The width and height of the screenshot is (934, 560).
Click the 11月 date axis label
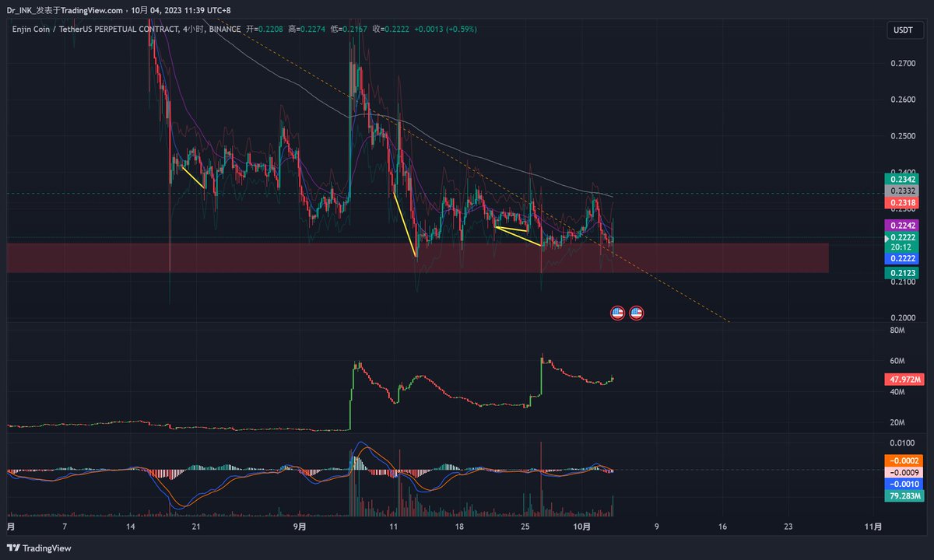(873, 527)
